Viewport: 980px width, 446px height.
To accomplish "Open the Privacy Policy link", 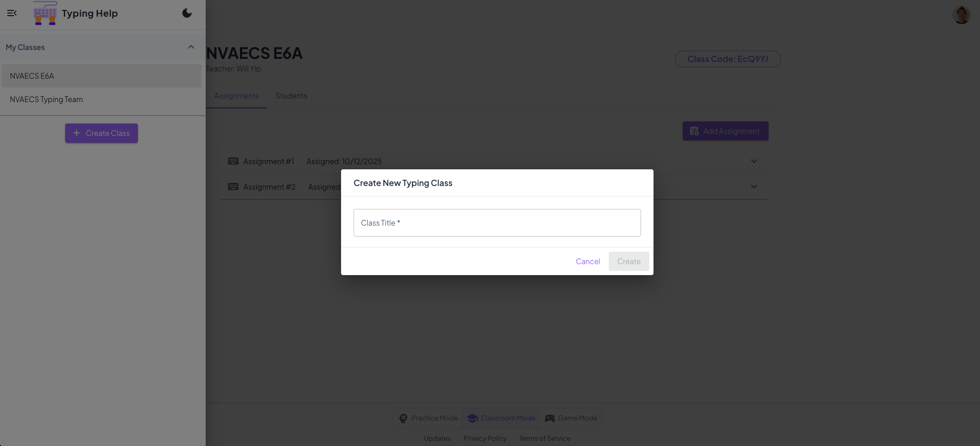I will (x=485, y=439).
